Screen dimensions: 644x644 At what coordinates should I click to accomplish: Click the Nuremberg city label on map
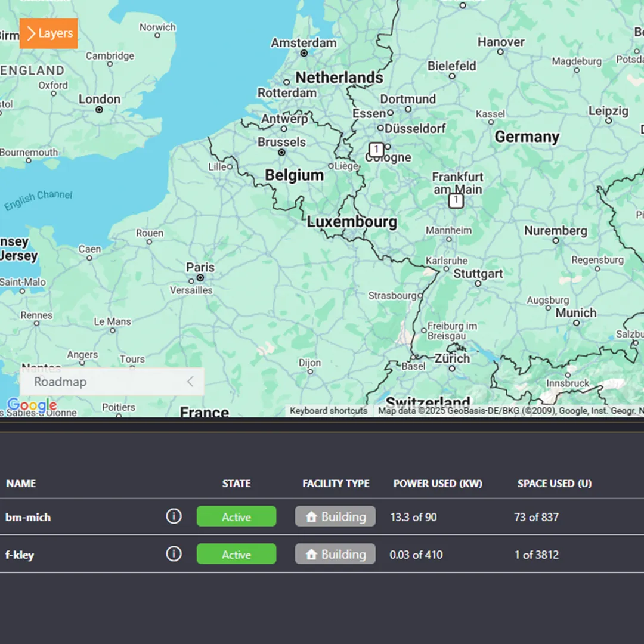(x=555, y=231)
